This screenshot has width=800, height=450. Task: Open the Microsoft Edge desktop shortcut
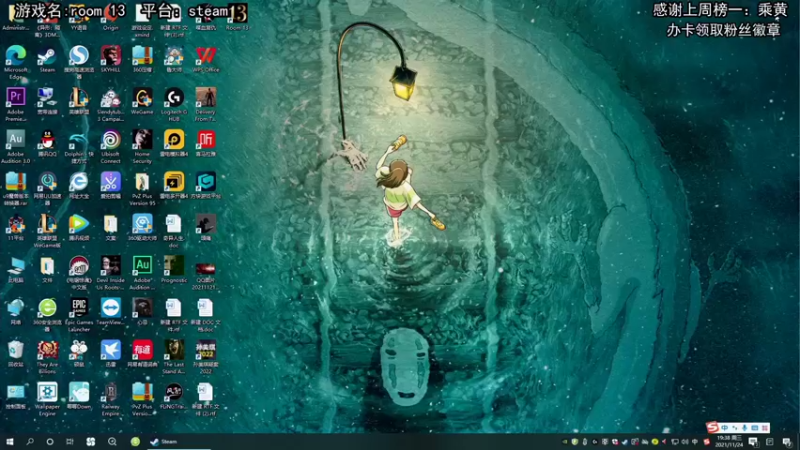coord(16,57)
